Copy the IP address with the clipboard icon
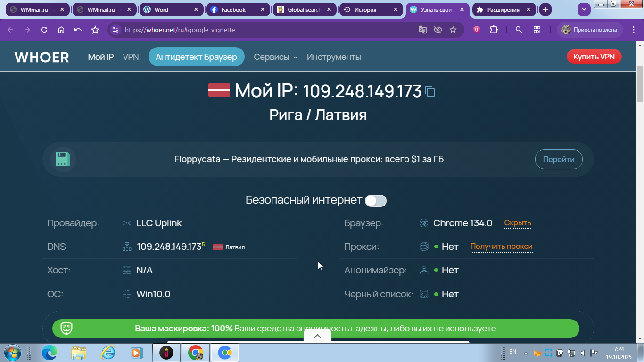 point(430,91)
